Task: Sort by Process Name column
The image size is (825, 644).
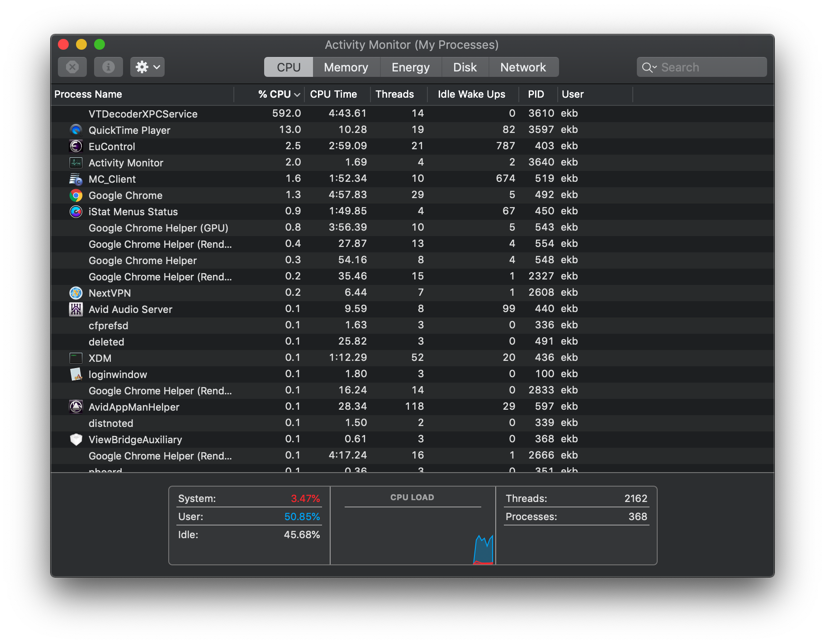Action: (x=142, y=94)
